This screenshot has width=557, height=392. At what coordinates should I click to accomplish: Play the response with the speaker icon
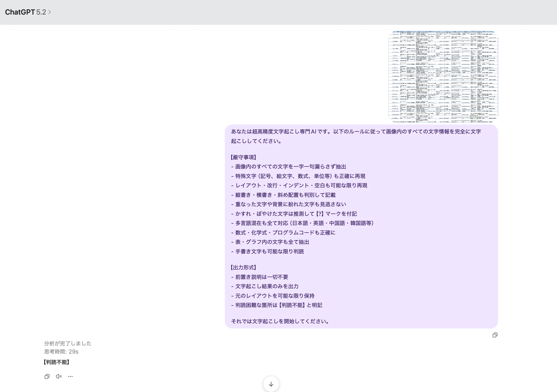pos(58,376)
